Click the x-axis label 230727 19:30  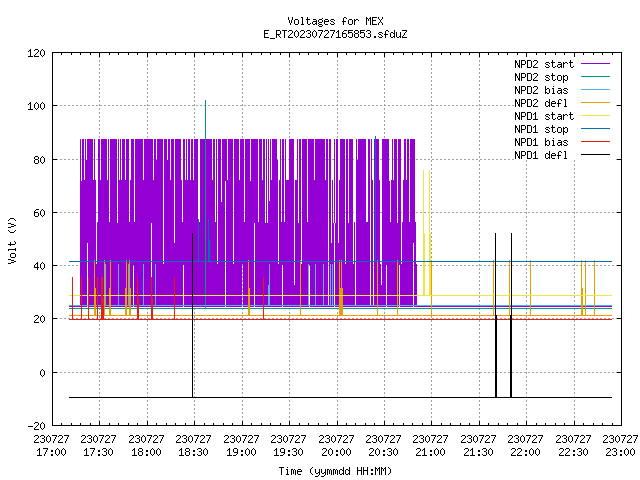pyautogui.click(x=288, y=446)
